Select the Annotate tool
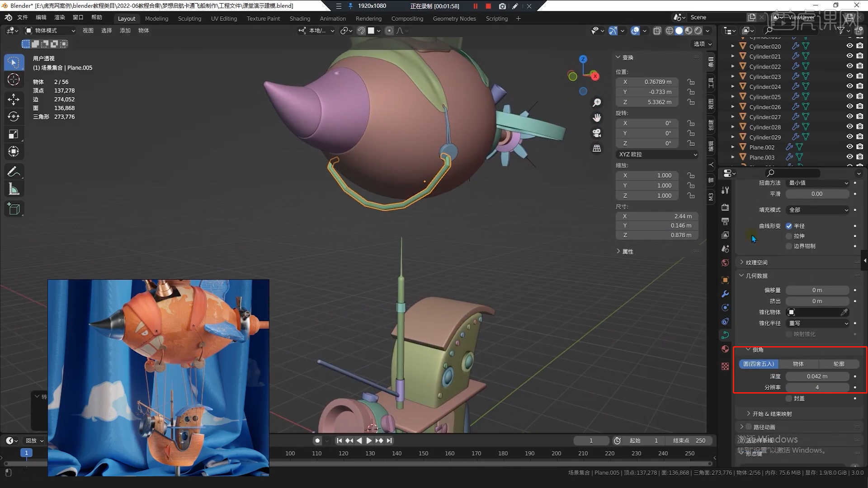868x488 pixels. click(x=14, y=171)
